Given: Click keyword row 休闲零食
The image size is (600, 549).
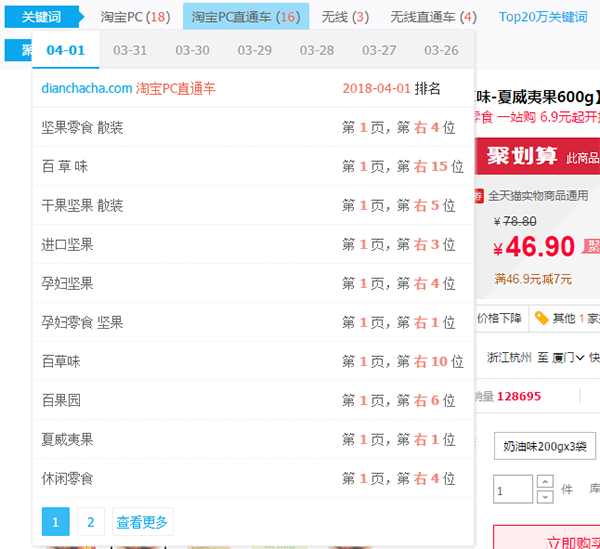Looking at the screenshot, I should click(253, 479).
